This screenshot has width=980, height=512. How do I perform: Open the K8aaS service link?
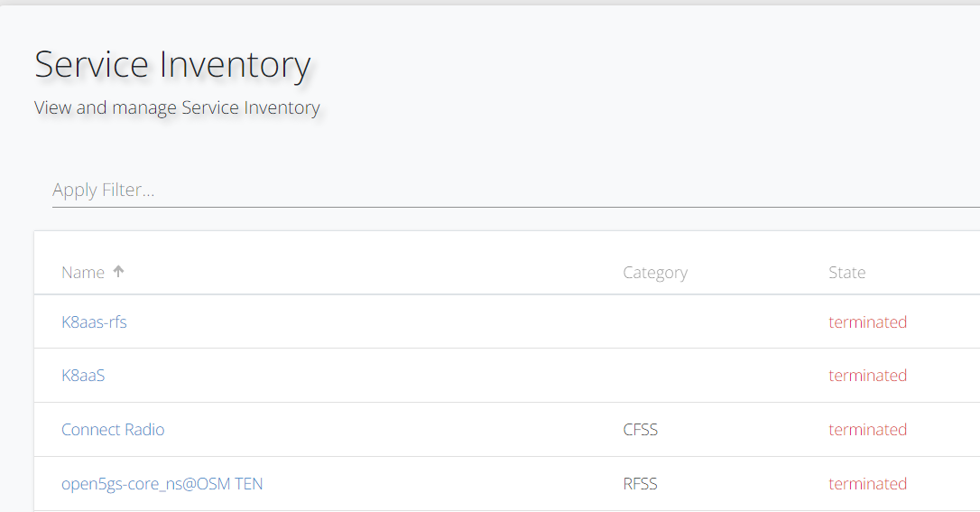coord(83,376)
